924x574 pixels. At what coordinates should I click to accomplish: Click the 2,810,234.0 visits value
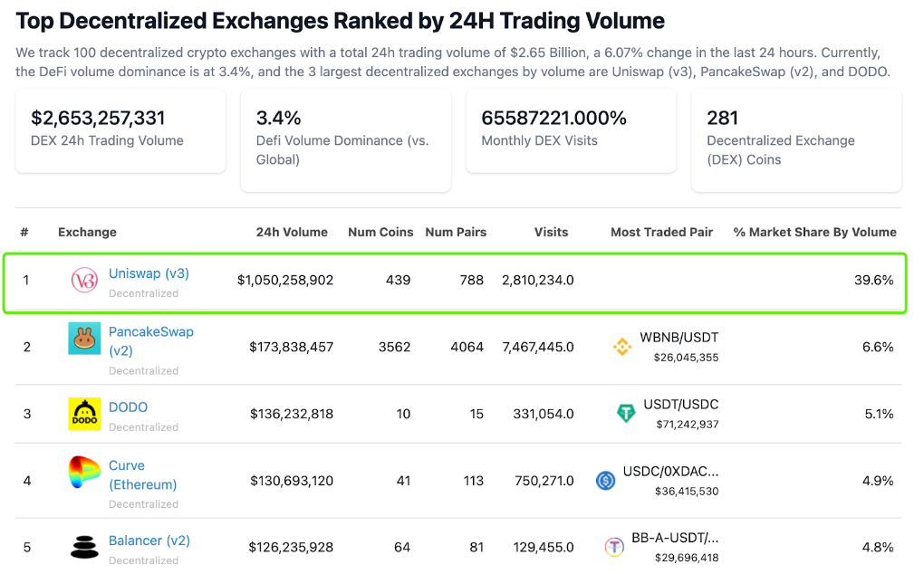[538, 281]
